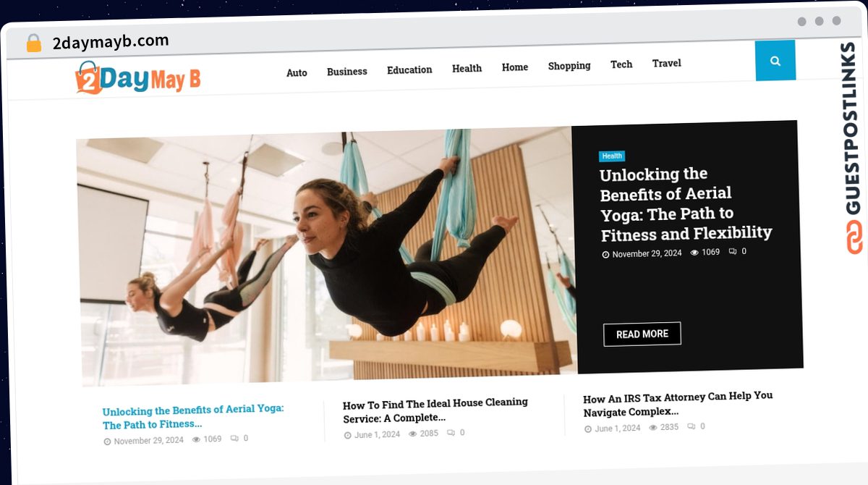Click the comment icon in the dark hero panel
The image size is (868, 485).
pos(733,251)
